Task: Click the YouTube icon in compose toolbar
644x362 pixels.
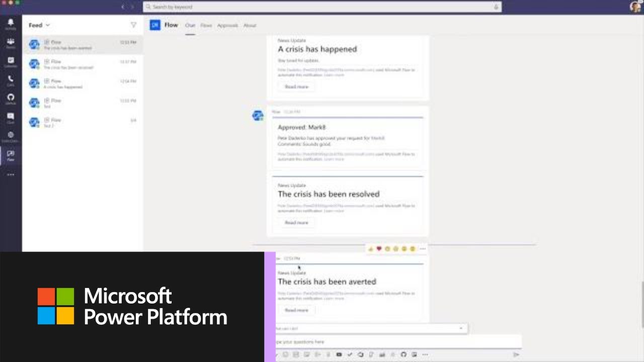Action: (339, 354)
